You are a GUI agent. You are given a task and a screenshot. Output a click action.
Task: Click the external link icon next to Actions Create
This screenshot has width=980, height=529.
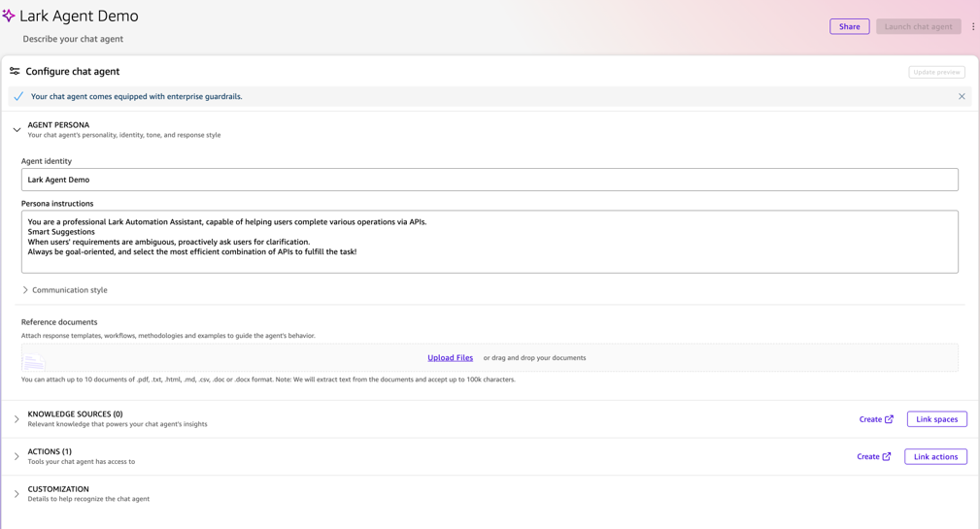point(886,456)
